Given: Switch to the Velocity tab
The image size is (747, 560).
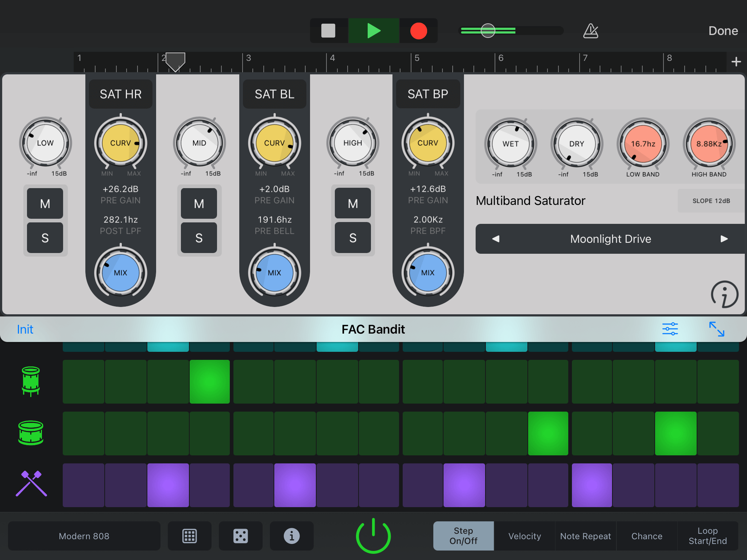Looking at the screenshot, I should (x=525, y=536).
